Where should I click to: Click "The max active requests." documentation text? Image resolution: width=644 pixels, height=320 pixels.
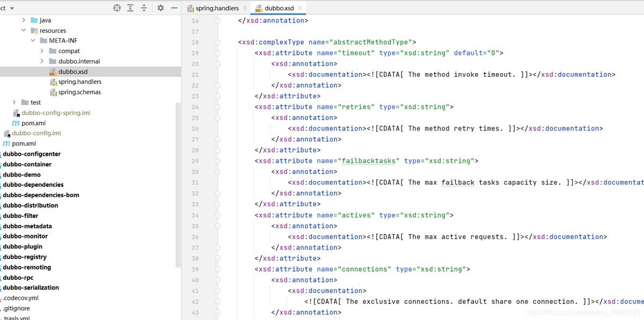[458, 236]
